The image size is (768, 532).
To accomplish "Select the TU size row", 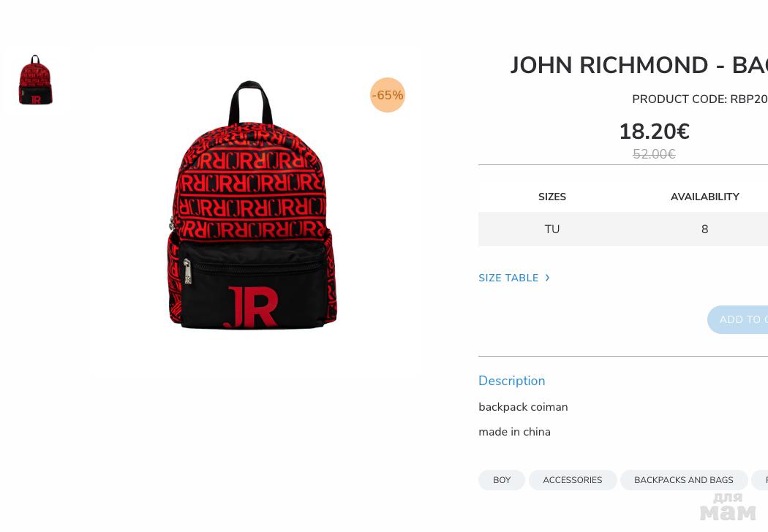I will (x=623, y=229).
